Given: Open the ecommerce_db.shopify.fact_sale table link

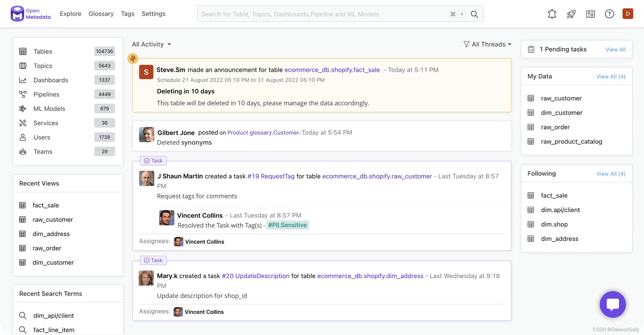Looking at the screenshot, I should click(x=332, y=70).
